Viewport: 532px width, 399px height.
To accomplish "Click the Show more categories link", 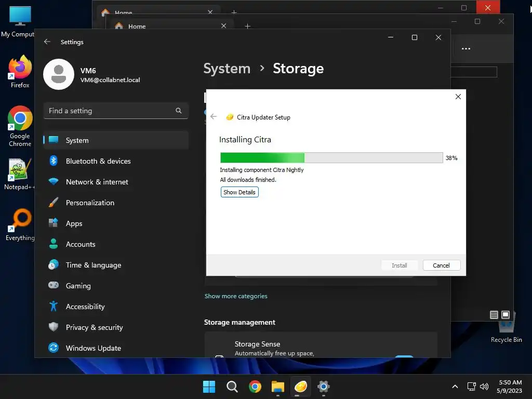I will pos(236,296).
